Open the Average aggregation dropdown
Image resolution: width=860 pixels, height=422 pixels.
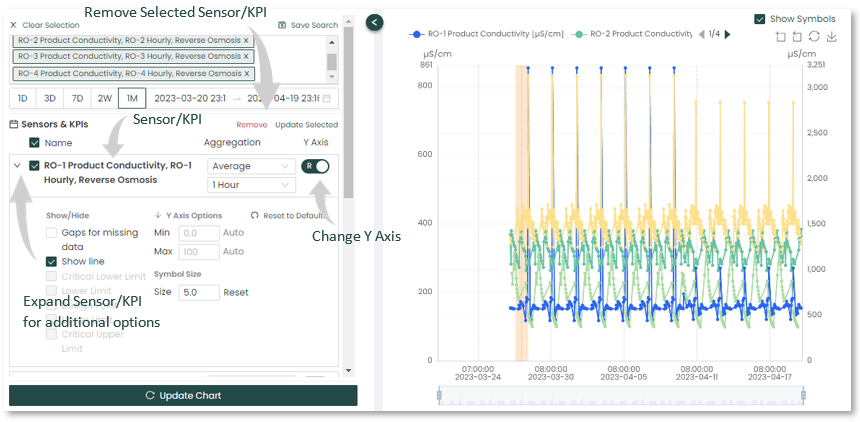coord(251,166)
